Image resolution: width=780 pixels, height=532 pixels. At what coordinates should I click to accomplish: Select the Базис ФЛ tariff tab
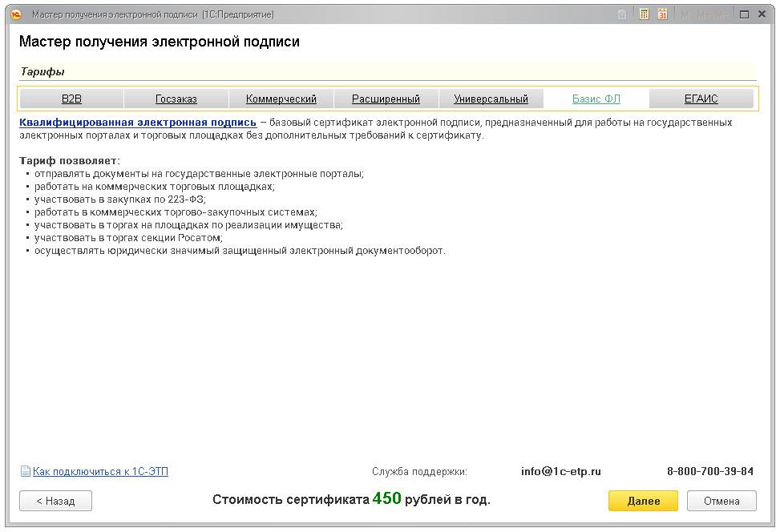coord(596,99)
